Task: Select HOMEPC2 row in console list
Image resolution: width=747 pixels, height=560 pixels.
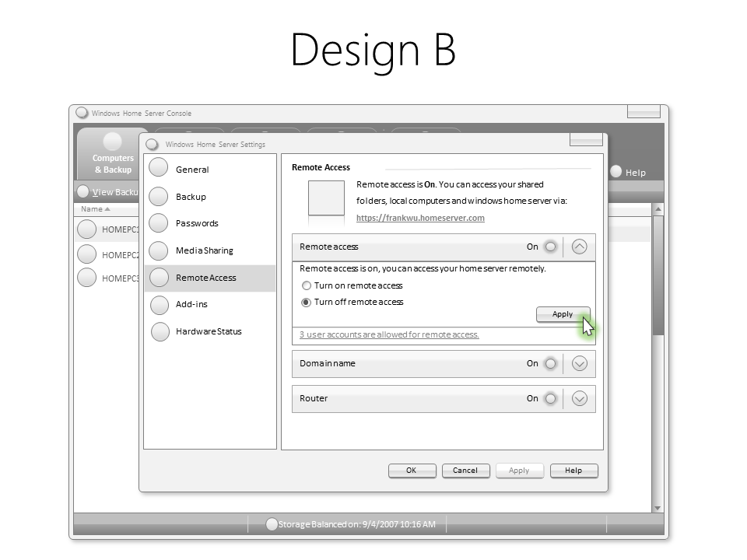Action: [x=107, y=254]
